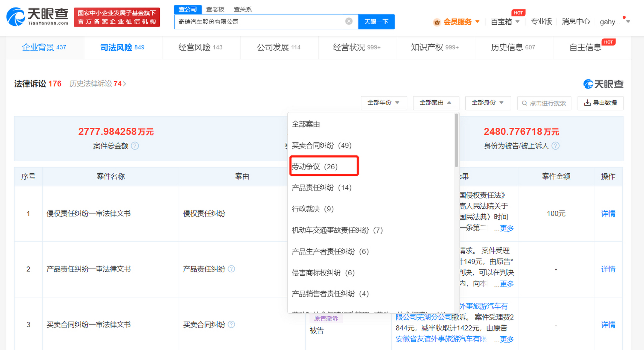The height and width of the screenshot is (350, 644).
Task: Select 产品生产者责任纠纷 (6) option
Action: click(x=330, y=252)
